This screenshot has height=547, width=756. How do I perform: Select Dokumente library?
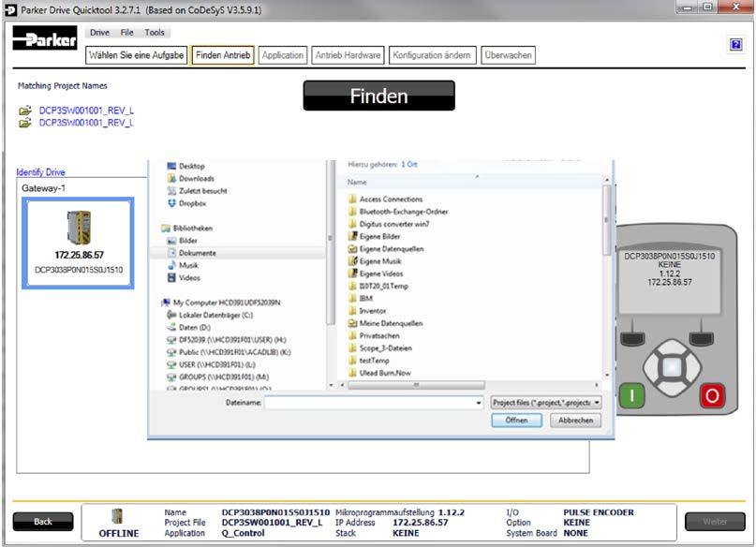pos(191,253)
